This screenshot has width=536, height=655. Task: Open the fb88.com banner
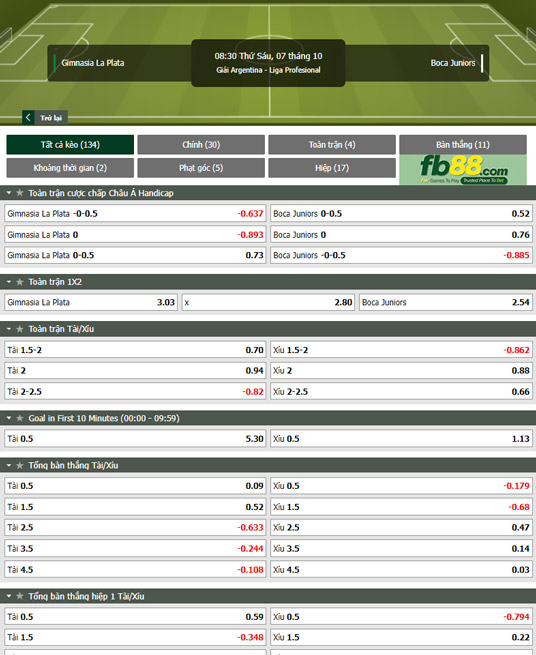click(x=463, y=170)
